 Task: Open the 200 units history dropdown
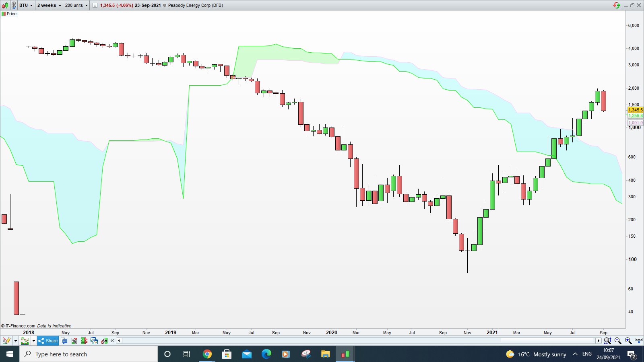point(76,5)
